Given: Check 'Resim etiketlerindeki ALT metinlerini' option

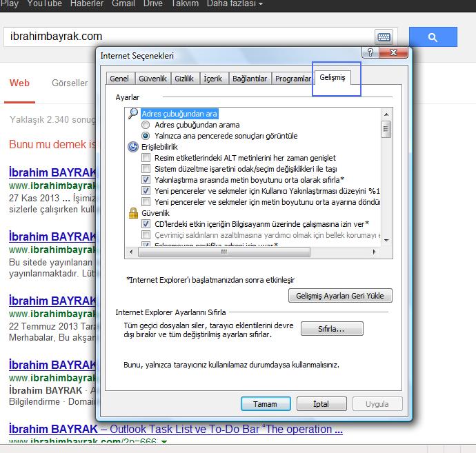Looking at the screenshot, I should tap(146, 158).
